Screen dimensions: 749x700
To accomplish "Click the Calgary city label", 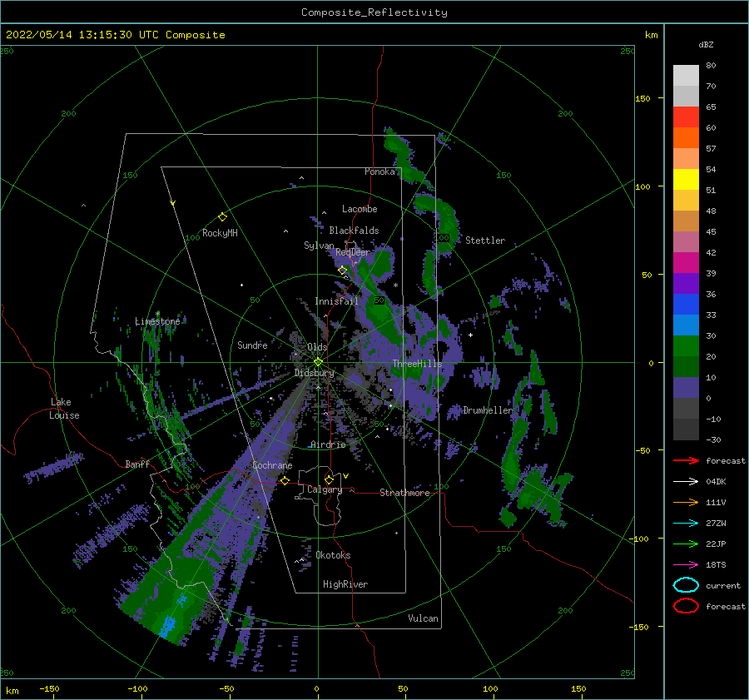I will click(x=325, y=489).
